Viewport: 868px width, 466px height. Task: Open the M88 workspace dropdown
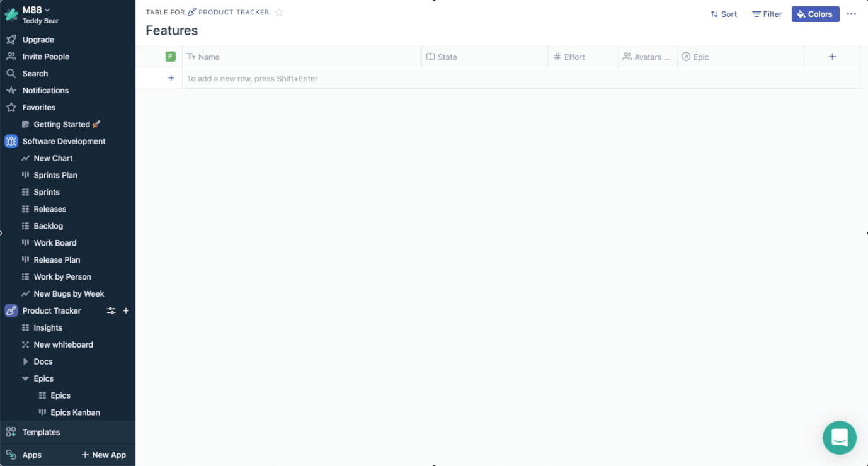37,9
